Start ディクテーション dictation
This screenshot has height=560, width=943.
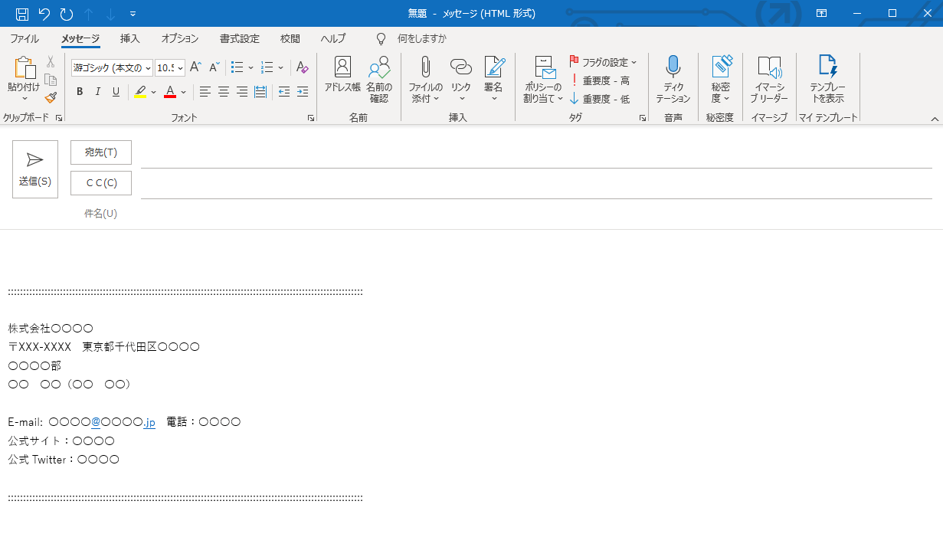pos(673,80)
